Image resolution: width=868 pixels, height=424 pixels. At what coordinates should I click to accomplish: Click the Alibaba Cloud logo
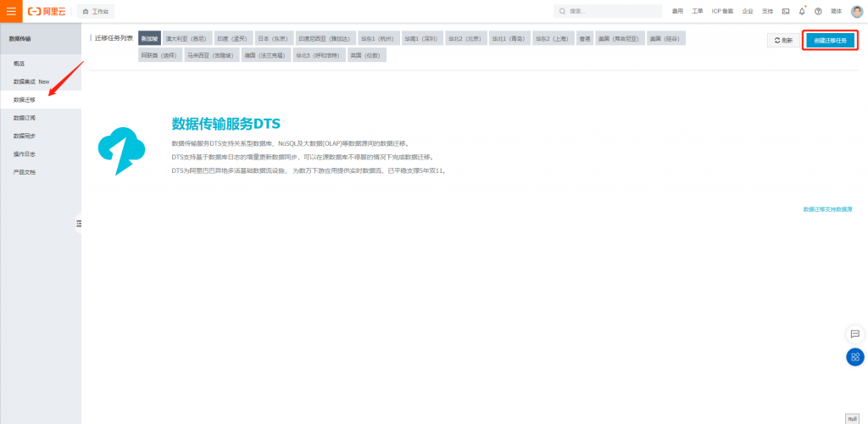click(x=47, y=11)
